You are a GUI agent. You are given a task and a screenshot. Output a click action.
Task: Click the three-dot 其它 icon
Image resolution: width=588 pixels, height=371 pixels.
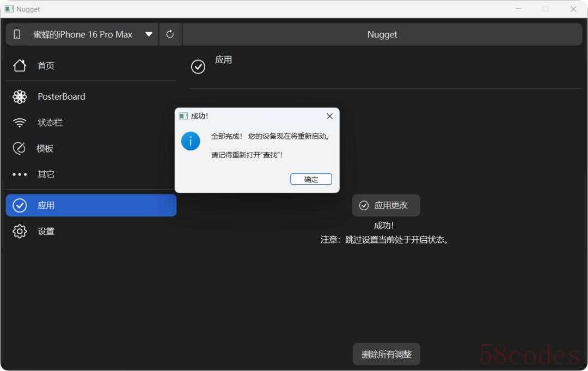tap(20, 175)
